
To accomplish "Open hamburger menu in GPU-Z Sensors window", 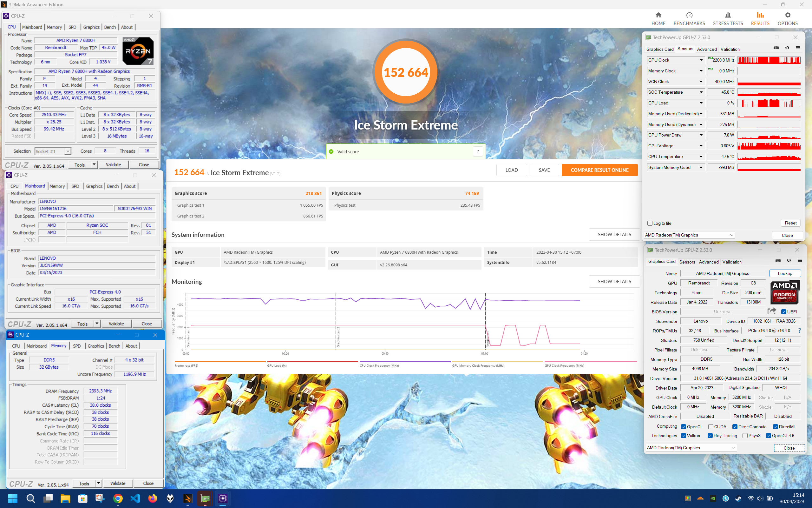I will tap(798, 48).
